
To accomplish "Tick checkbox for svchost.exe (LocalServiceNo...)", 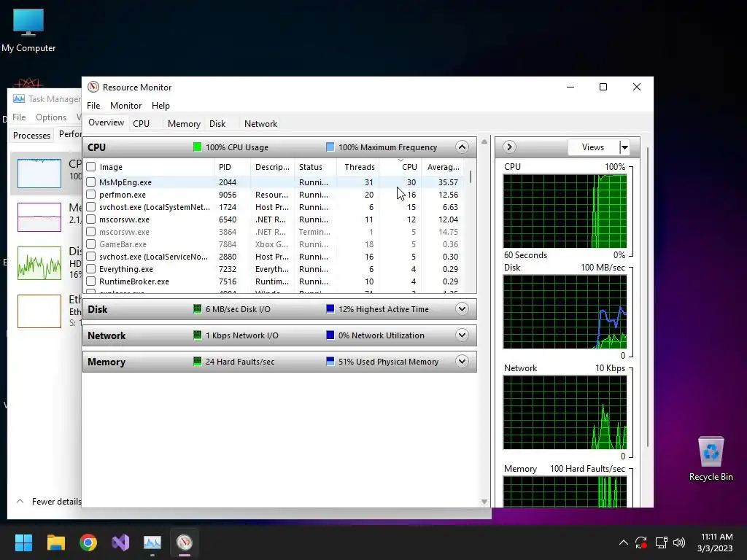I will point(91,256).
